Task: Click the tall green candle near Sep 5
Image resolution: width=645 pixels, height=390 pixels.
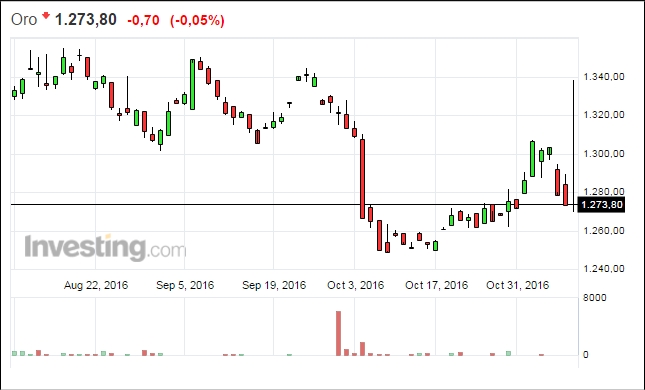Action: click(193, 84)
